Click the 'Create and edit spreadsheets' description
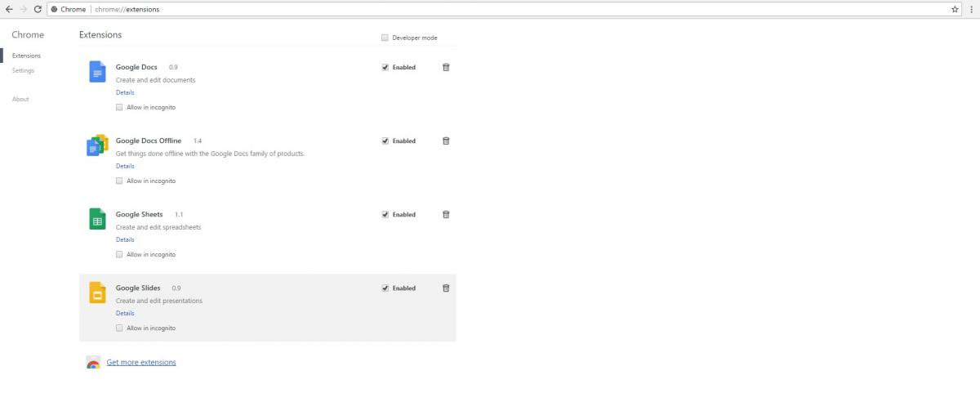The width and height of the screenshot is (980, 411). tap(158, 227)
